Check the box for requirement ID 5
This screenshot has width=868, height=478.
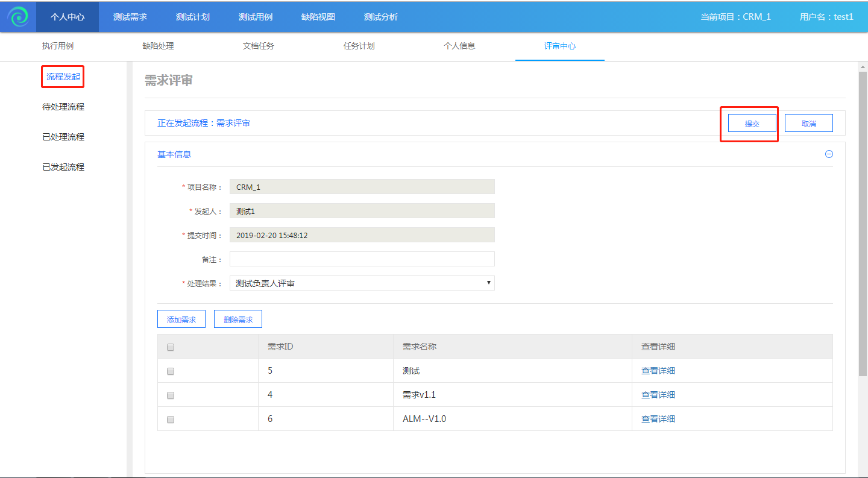(171, 371)
